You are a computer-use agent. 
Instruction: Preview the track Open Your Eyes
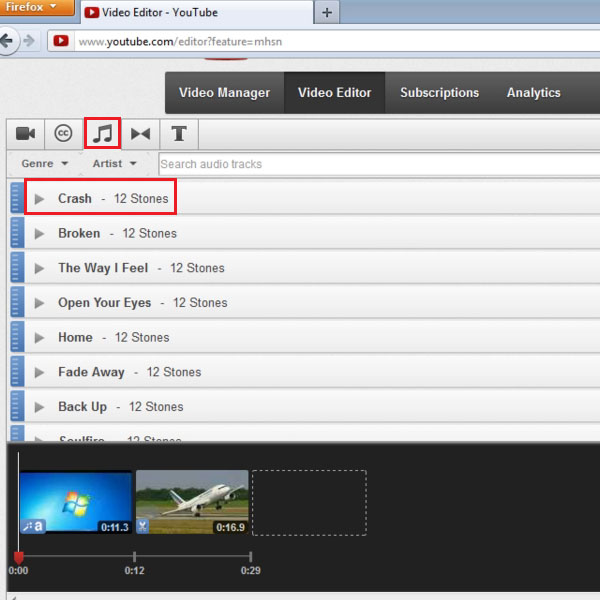39,303
